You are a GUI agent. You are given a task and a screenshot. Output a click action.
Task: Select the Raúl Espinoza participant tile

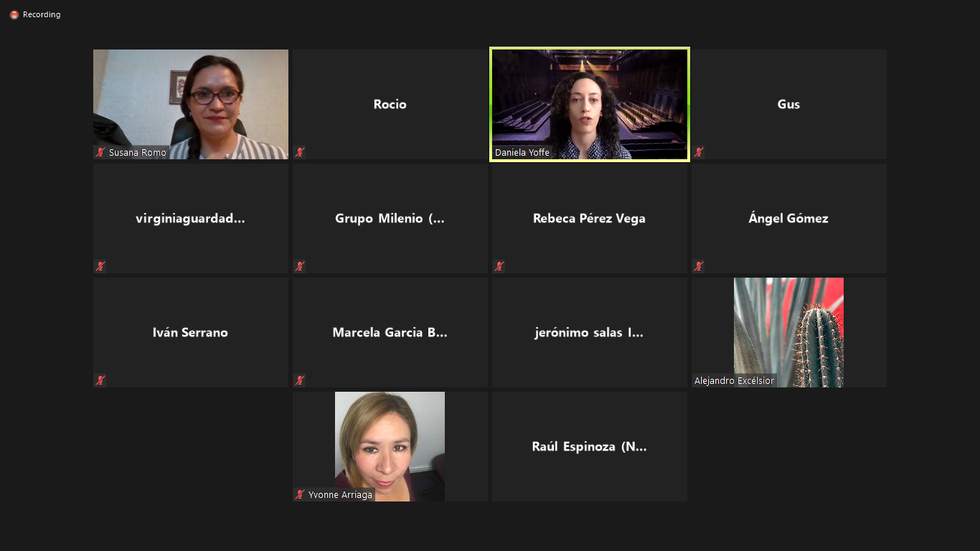coord(589,446)
